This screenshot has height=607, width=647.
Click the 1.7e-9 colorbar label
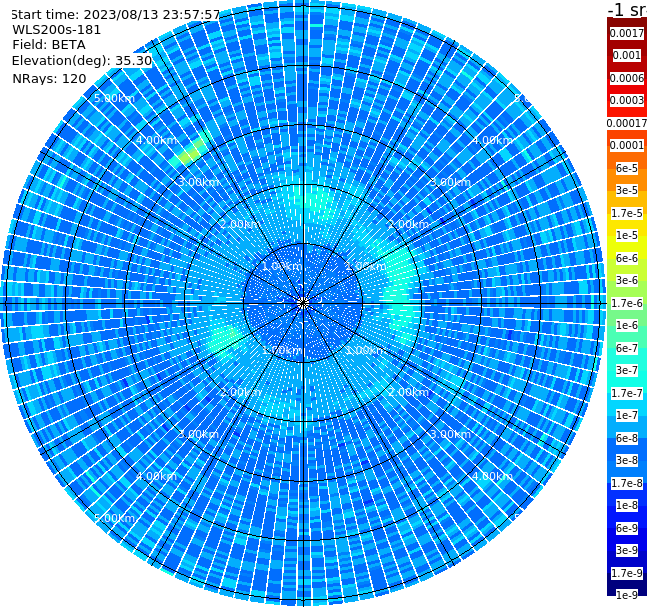point(627,573)
